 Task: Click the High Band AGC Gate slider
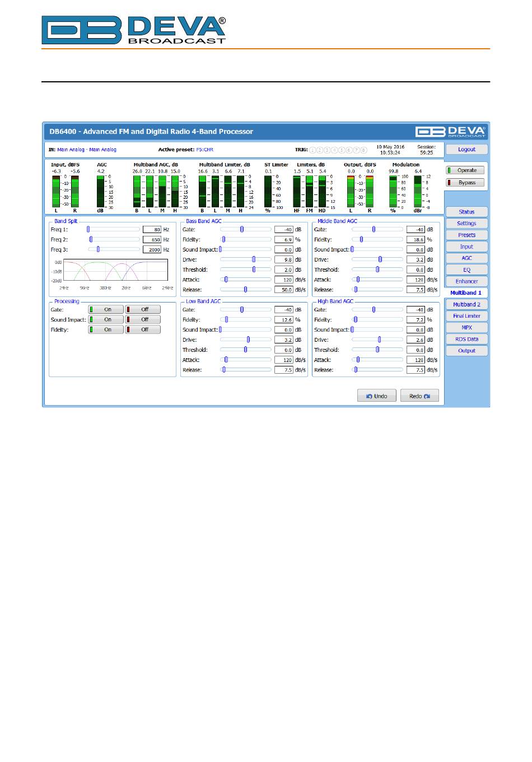377,309
